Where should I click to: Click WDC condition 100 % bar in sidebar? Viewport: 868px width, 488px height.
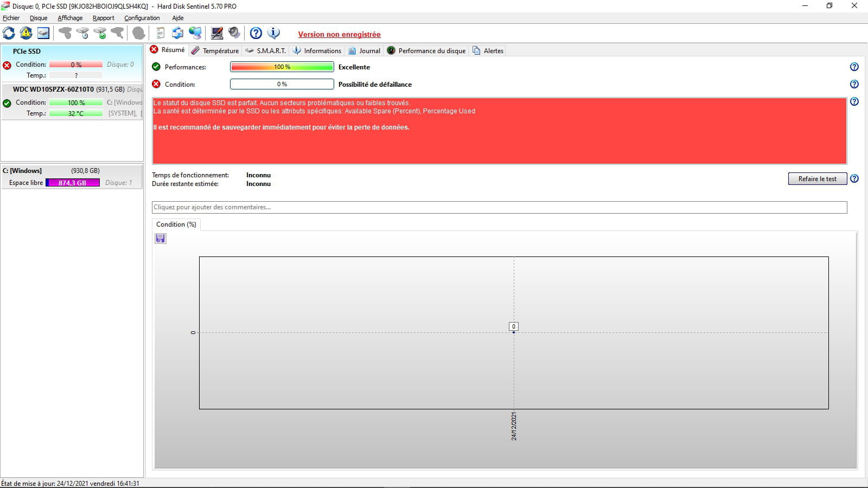[76, 102]
